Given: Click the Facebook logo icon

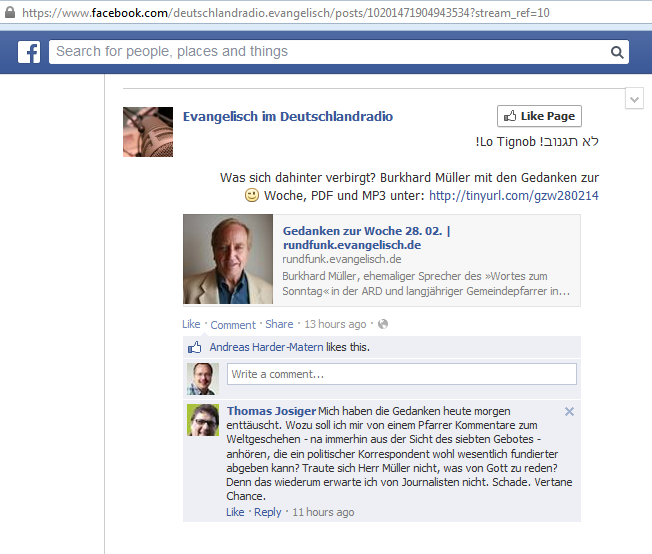Looking at the screenshot, I should [x=29, y=52].
